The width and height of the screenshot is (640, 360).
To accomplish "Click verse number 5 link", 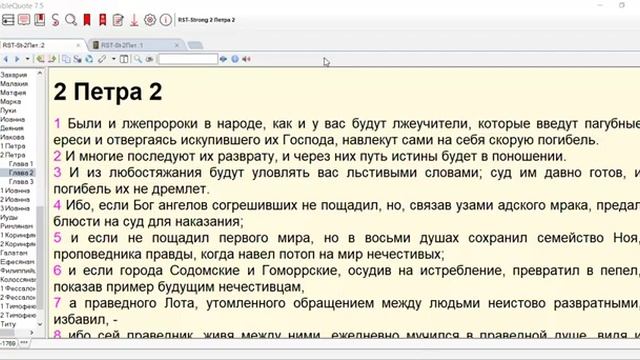I will (x=58, y=238).
